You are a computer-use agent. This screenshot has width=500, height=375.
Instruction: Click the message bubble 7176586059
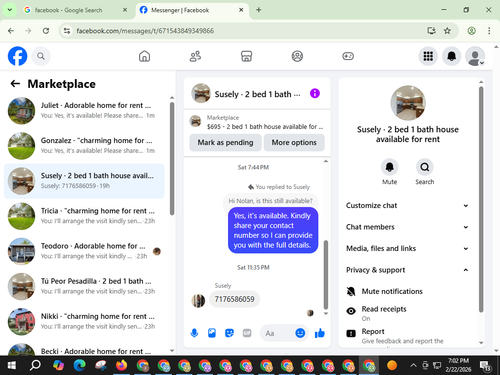click(x=234, y=299)
